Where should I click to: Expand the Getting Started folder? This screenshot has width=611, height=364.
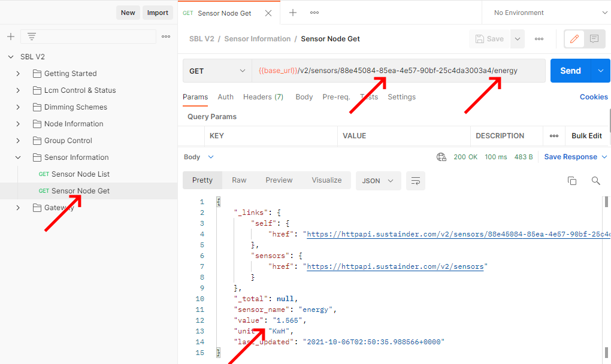coord(18,74)
